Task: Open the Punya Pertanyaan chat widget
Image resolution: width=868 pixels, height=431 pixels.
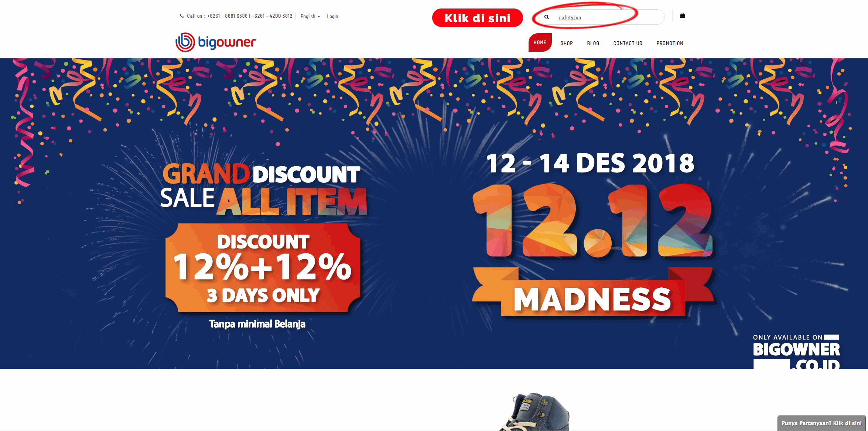Action: [821, 423]
